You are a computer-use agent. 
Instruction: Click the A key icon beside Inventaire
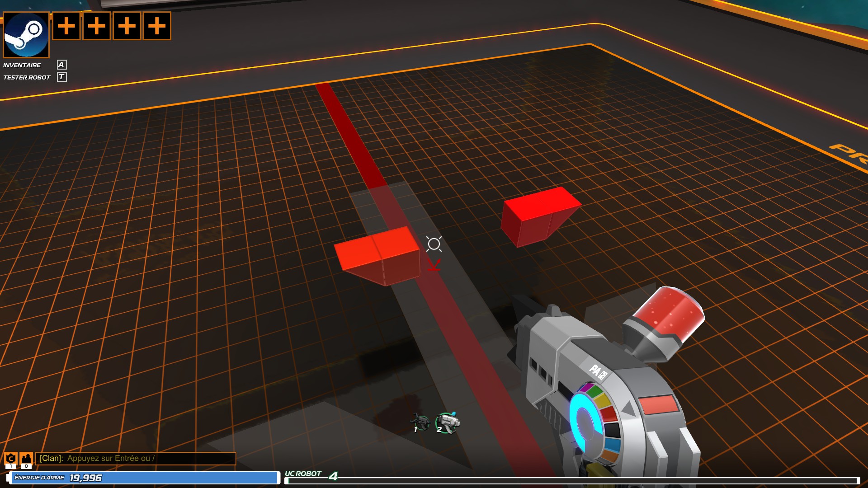point(61,65)
